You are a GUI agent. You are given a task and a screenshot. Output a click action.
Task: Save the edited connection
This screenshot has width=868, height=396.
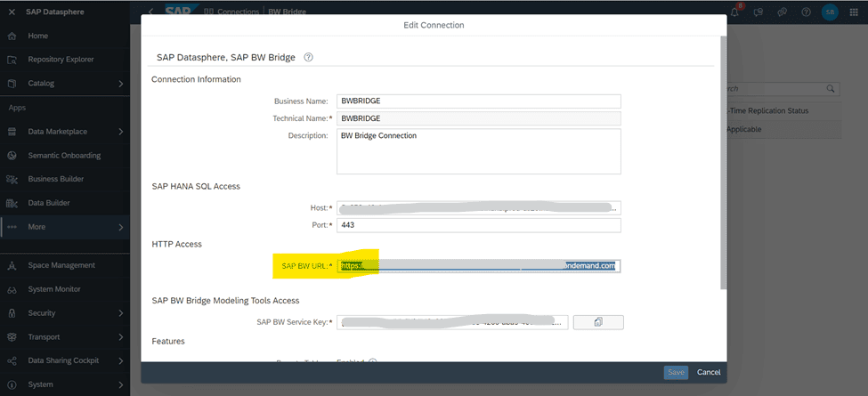click(676, 372)
